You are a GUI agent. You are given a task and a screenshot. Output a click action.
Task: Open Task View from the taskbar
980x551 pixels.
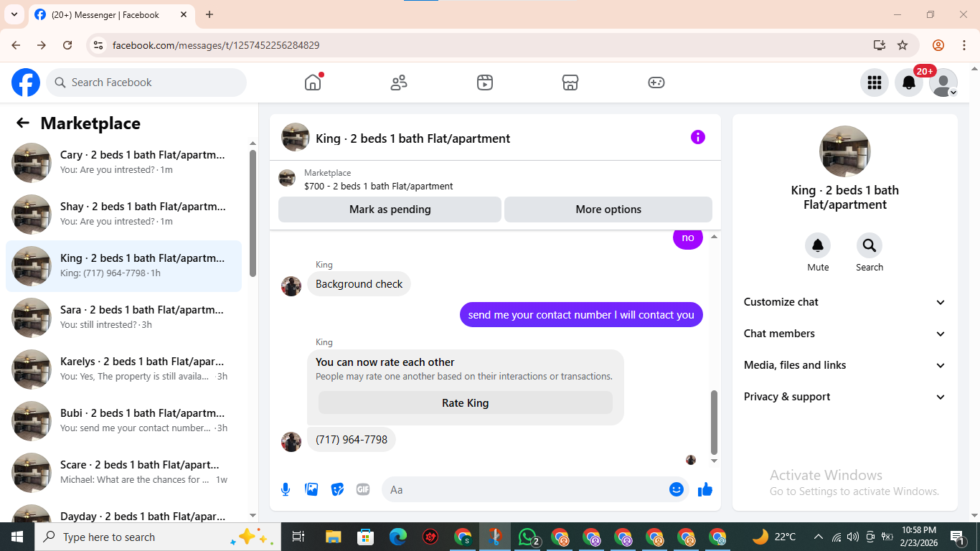coord(298,537)
